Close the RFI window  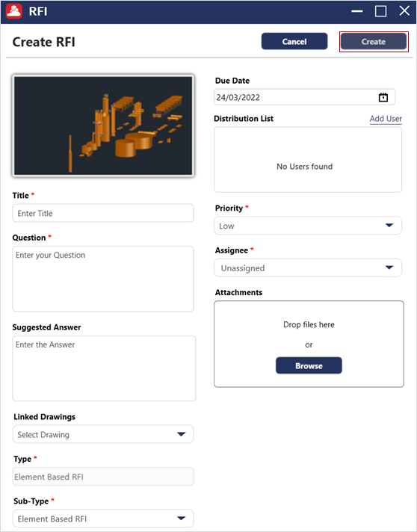(404, 11)
